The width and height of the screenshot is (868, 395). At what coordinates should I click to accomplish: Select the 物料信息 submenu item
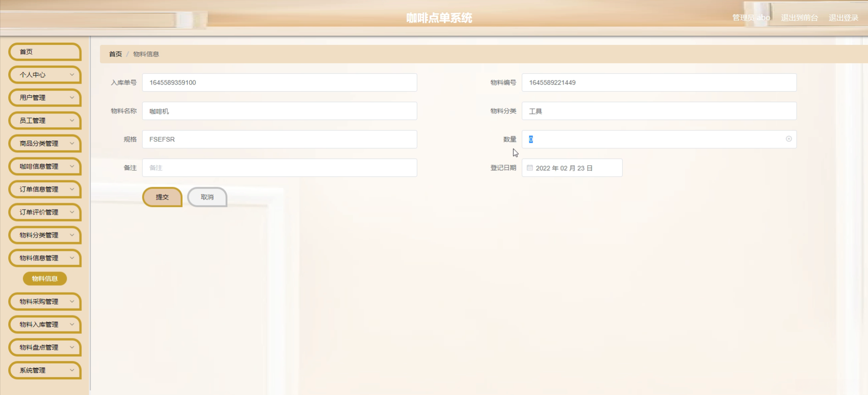coord(45,279)
